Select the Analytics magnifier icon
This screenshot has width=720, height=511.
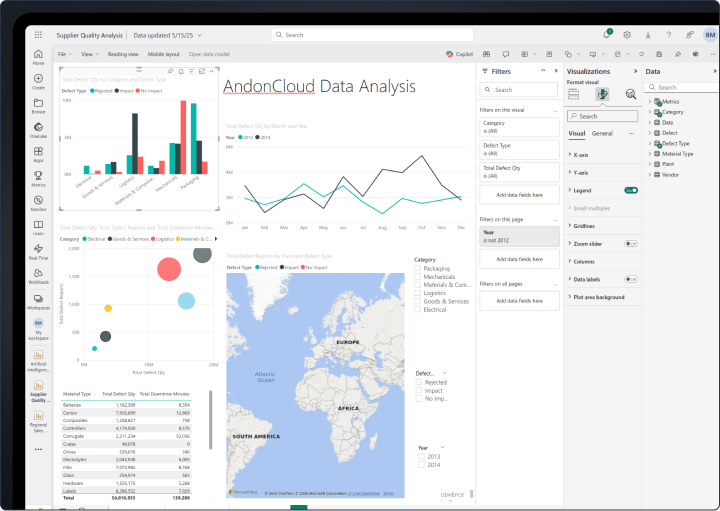pyautogui.click(x=631, y=94)
